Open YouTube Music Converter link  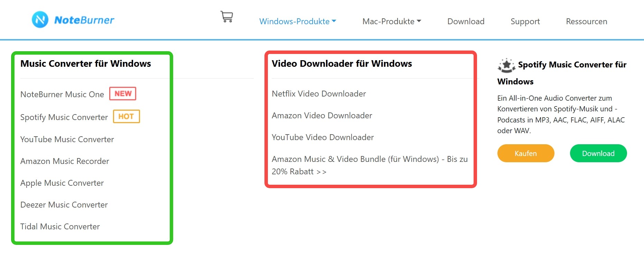[x=67, y=139]
